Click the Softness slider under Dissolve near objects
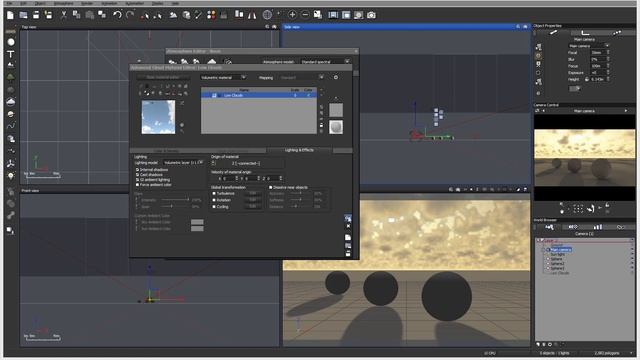This screenshot has height=360, width=640. pos(301,200)
